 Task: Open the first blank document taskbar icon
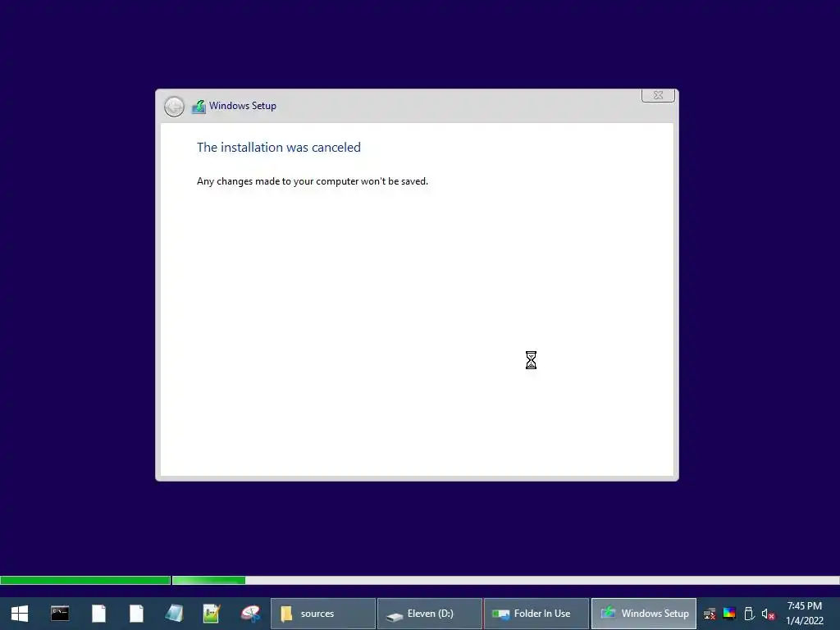(x=98, y=614)
